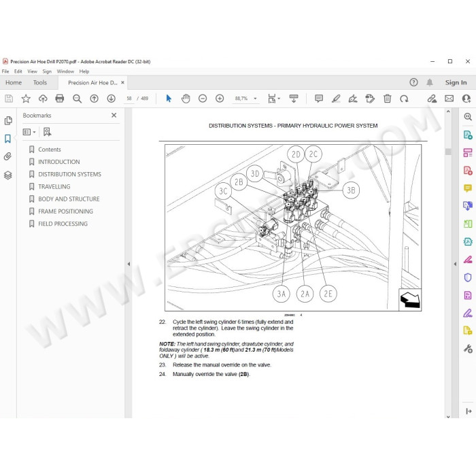The image size is (476, 476).
Task: Click the page number field
Action: pyautogui.click(x=129, y=99)
